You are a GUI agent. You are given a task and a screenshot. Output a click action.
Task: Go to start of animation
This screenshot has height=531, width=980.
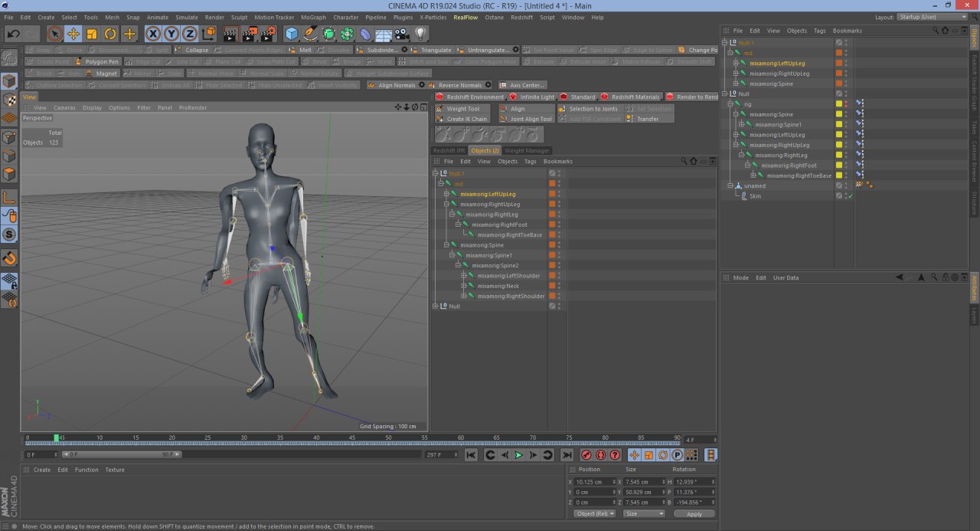472,455
